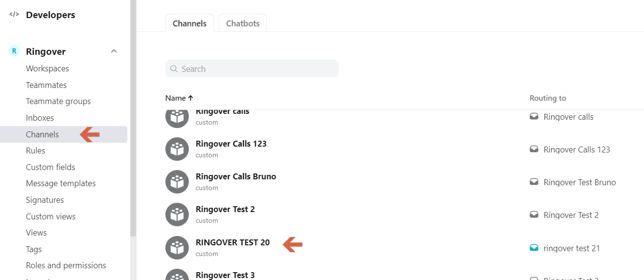Viewport: 644px width, 280px height.
Task: Open Message templates settings
Action: click(61, 183)
